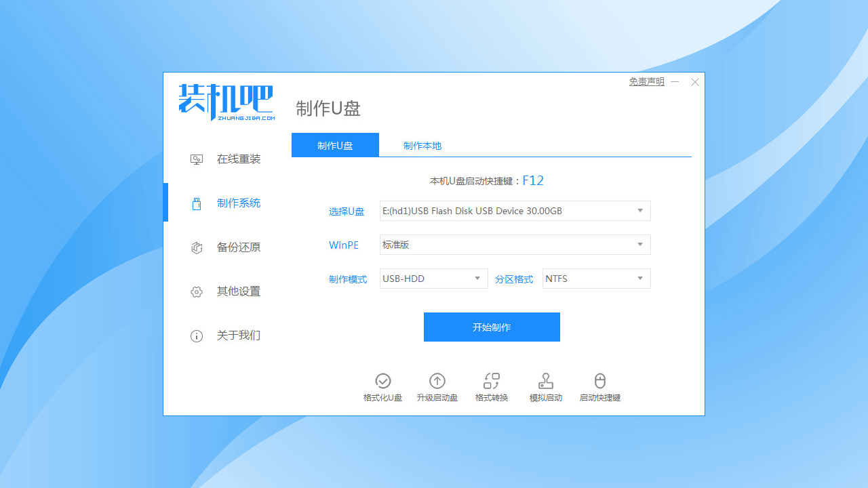Click the 格式化U盘 checkmark icon
868x488 pixels.
(x=383, y=381)
